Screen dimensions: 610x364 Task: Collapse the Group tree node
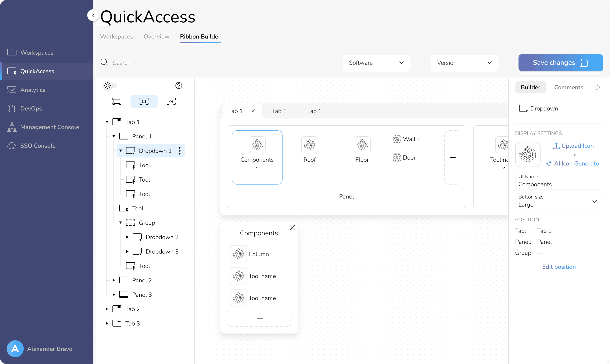(x=121, y=222)
